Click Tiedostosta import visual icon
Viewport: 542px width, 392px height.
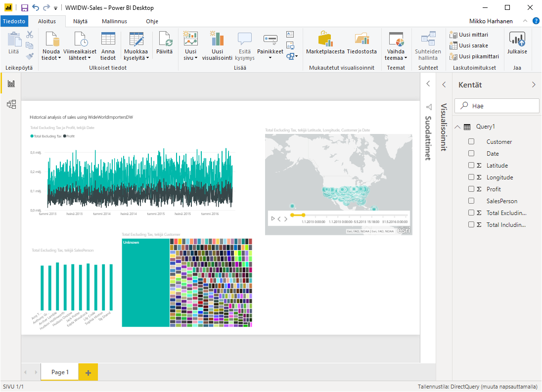point(362,39)
